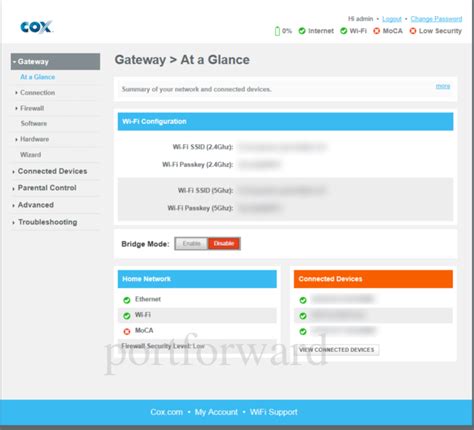Select Disable for Bridge Mode

click(x=224, y=244)
